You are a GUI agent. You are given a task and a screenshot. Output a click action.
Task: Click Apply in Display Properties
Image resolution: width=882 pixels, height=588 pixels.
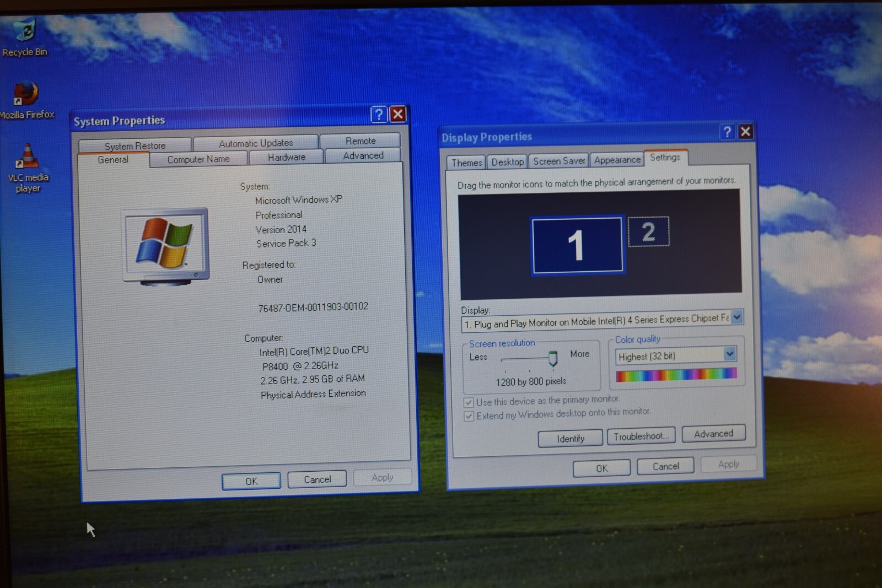729,464
